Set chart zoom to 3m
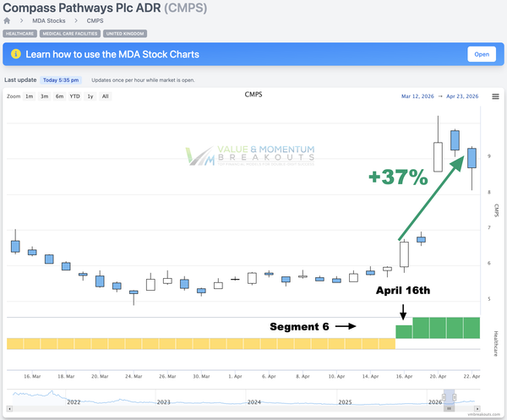The image size is (507, 420). pos(44,96)
